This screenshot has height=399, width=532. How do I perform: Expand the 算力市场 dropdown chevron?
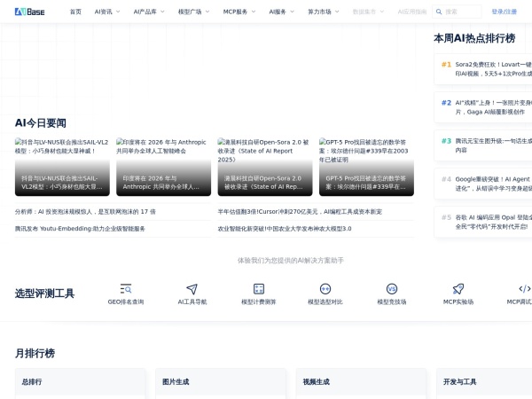pos(337,12)
